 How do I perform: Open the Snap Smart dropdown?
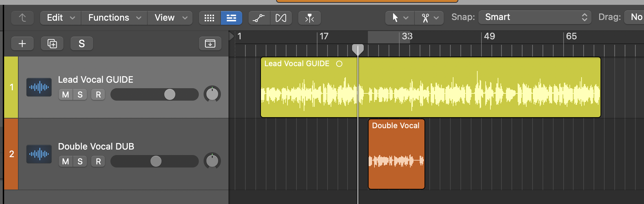(x=535, y=17)
